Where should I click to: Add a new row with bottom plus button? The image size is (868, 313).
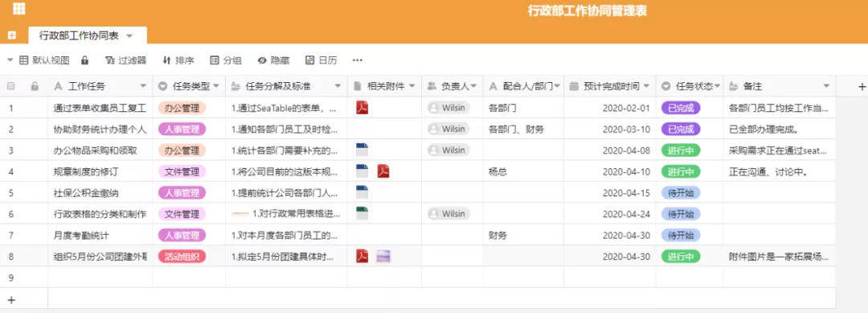tap(10, 300)
